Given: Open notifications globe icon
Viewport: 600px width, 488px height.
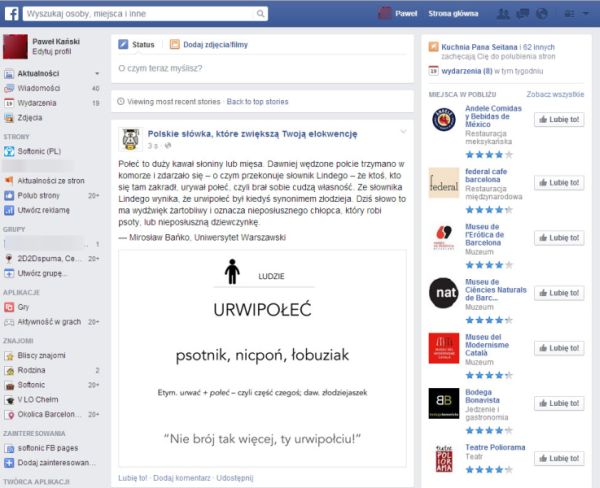Looking at the screenshot, I should (542, 14).
